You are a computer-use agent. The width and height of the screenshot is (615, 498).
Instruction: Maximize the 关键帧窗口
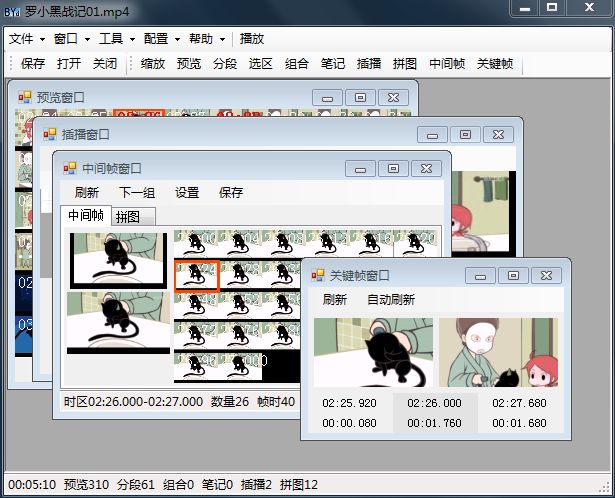(513, 276)
